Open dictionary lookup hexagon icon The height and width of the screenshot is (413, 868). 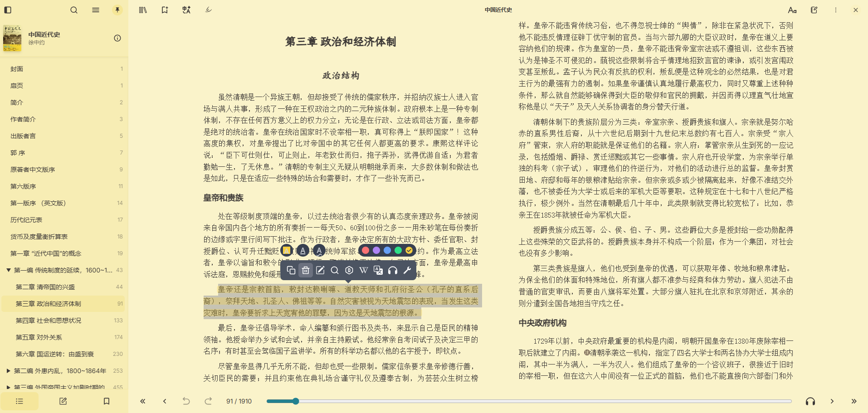point(349,271)
